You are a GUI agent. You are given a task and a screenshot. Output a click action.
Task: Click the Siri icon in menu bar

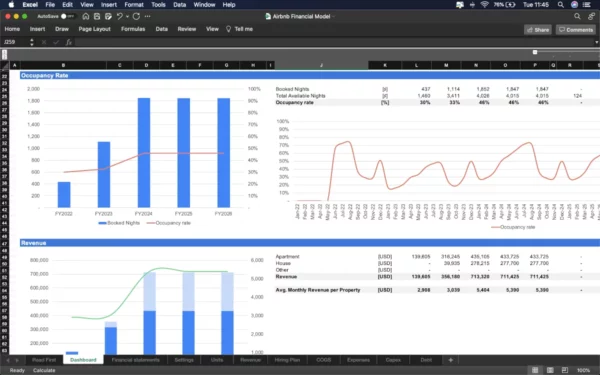coord(574,5)
